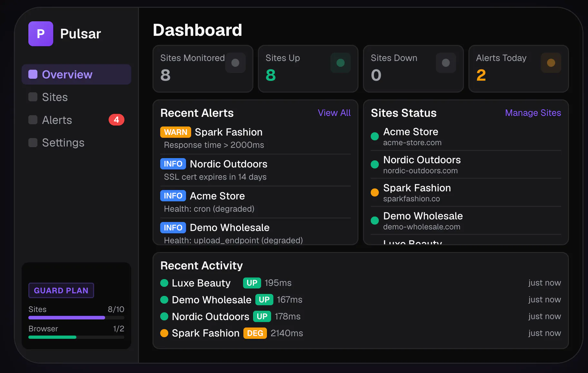Click Demo Wholesale dot in Recent Activity

[164, 300]
